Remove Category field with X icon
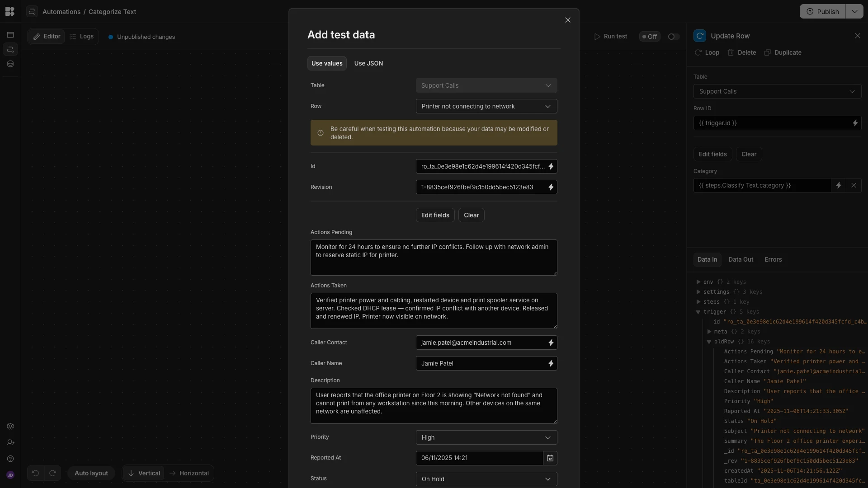The image size is (868, 488). [854, 185]
